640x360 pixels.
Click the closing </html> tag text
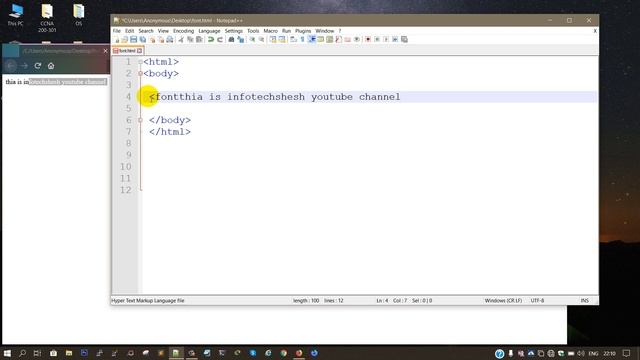(x=170, y=132)
